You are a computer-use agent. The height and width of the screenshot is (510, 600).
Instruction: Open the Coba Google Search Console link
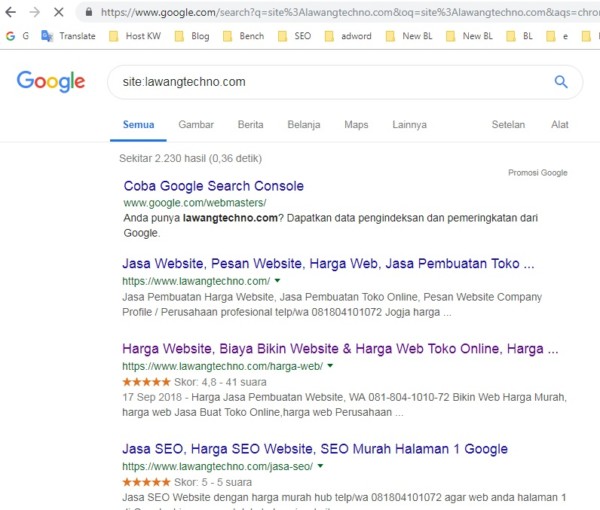[214, 186]
